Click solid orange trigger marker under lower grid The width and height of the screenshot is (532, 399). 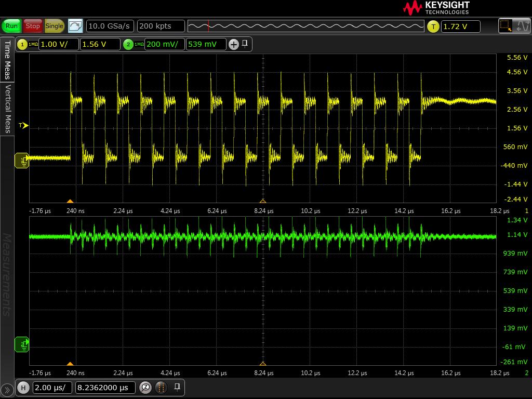pos(70,364)
